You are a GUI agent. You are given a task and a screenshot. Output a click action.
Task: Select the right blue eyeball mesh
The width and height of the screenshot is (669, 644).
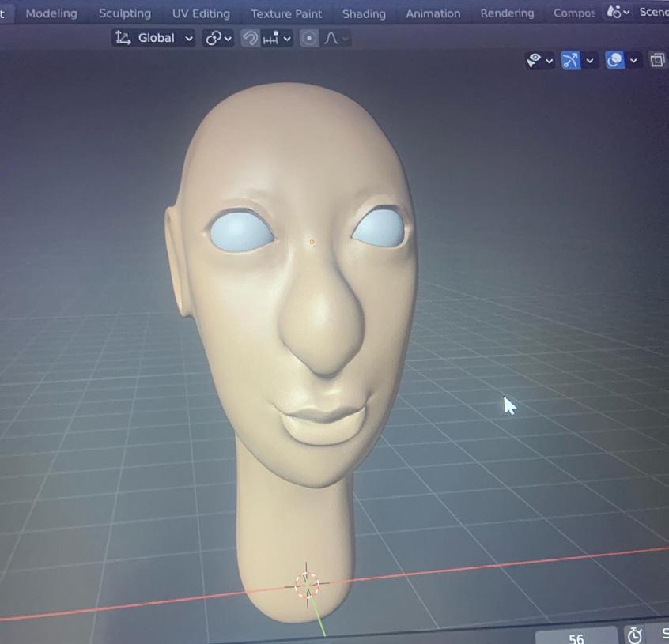(x=379, y=227)
